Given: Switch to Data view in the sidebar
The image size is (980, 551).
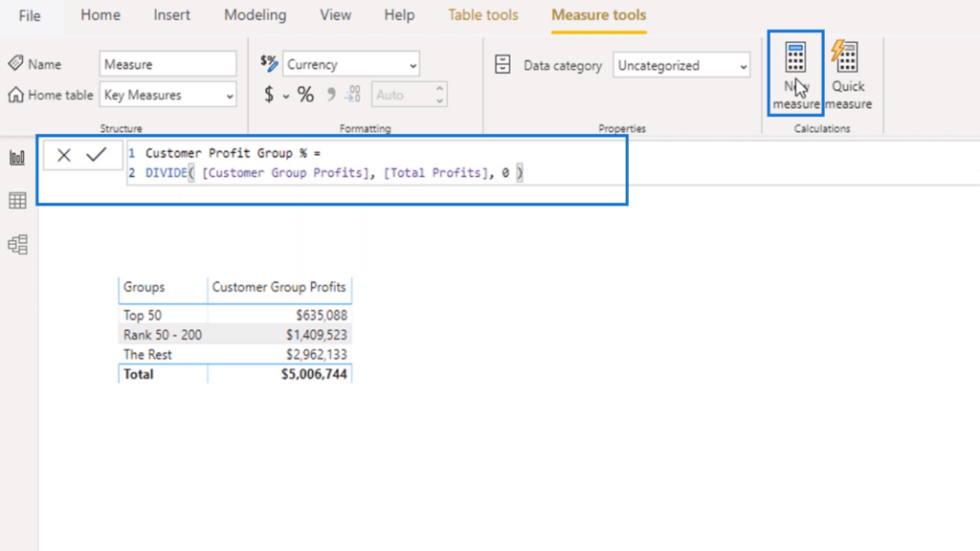Looking at the screenshot, I should [x=17, y=201].
